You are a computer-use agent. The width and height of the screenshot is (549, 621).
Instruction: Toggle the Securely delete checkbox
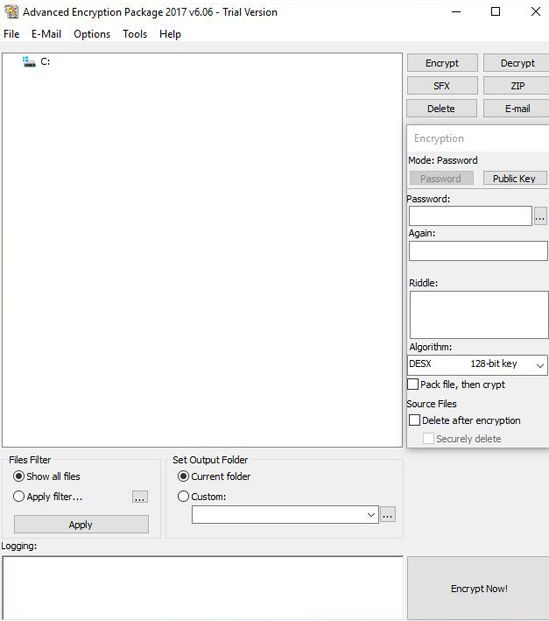click(428, 438)
